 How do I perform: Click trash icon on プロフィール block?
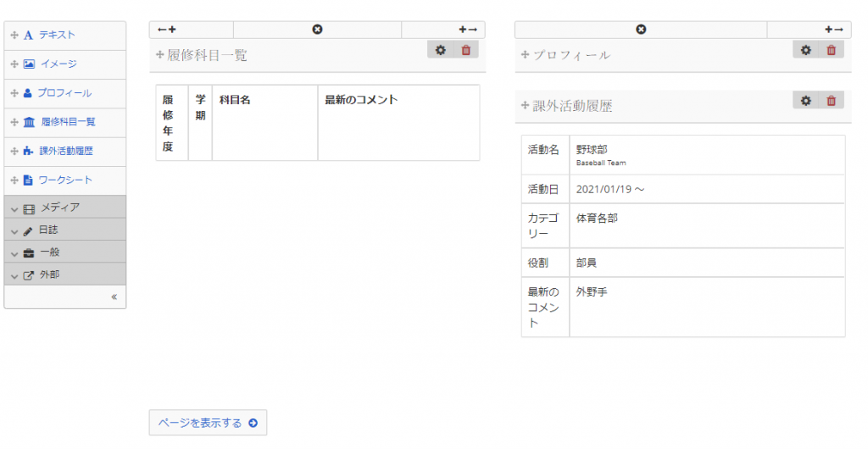(831, 50)
